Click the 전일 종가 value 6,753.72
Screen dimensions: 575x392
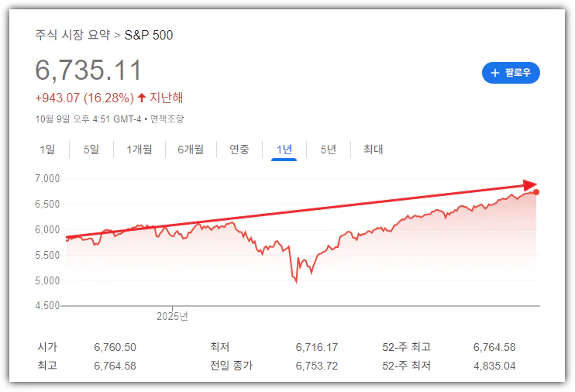pos(316,366)
